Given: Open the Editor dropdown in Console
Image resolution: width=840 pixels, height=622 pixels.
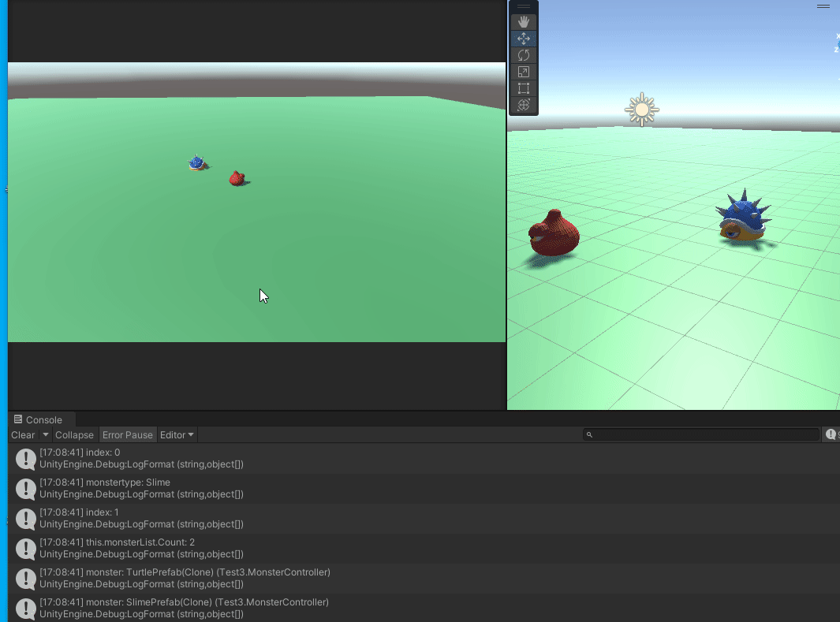Looking at the screenshot, I should click(177, 435).
